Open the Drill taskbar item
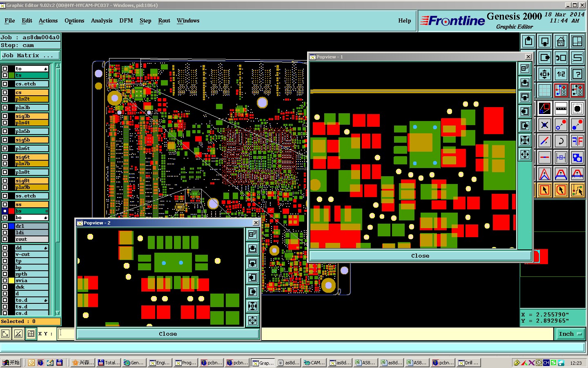 468,363
